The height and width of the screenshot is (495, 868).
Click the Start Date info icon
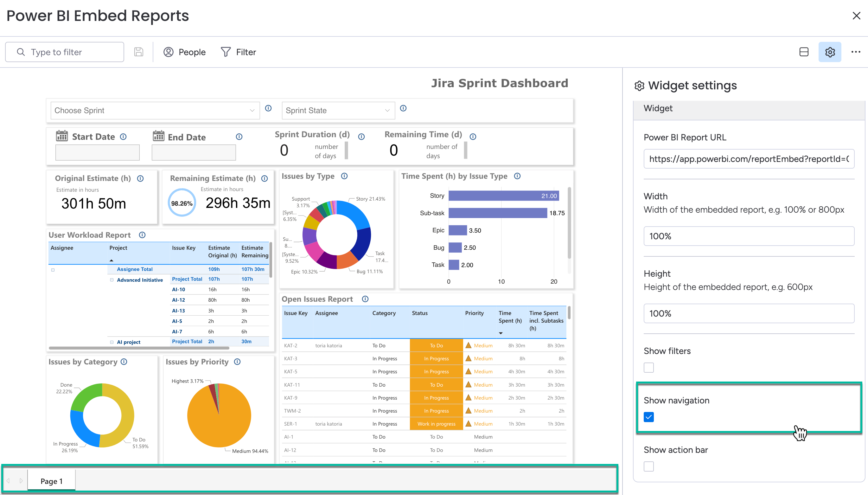[x=123, y=137]
